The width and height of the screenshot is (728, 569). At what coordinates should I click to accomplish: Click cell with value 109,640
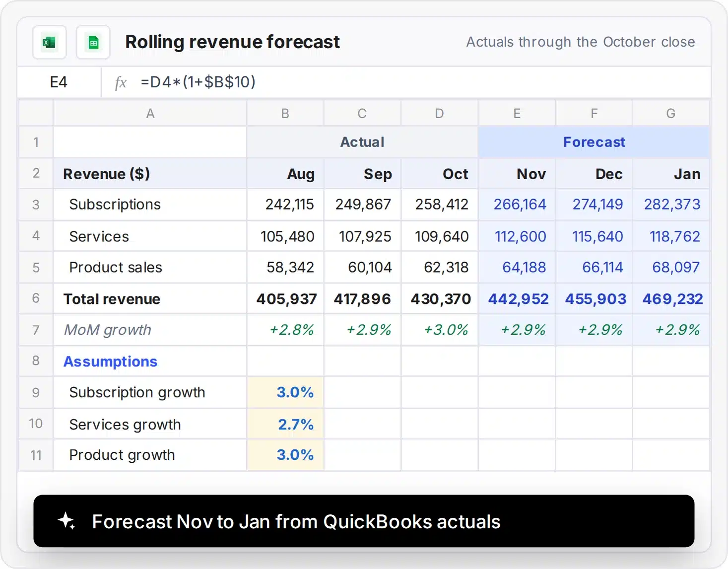click(439, 236)
